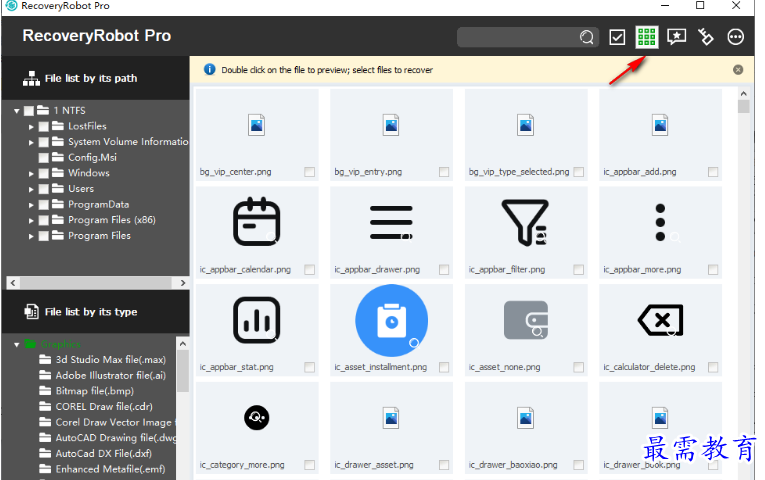Check the box for ic_appbar_add.png

click(713, 172)
